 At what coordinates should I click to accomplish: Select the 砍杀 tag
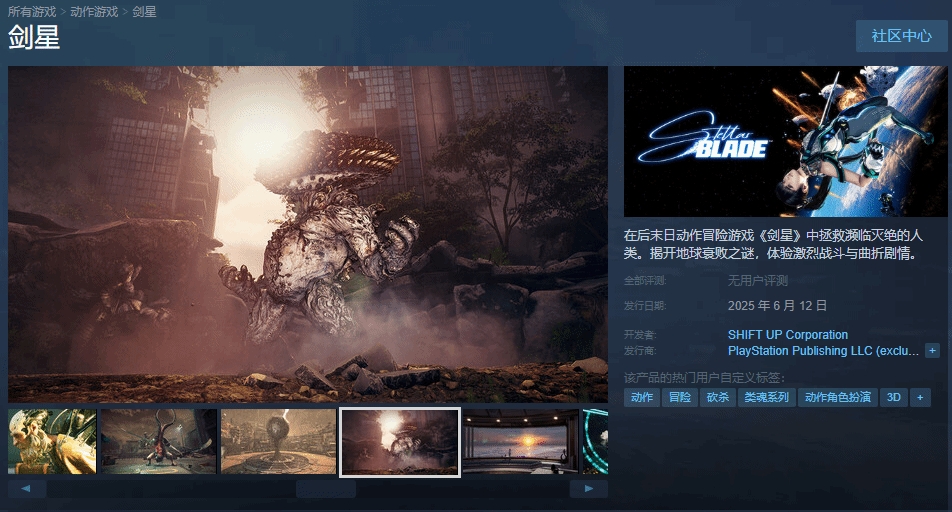[x=718, y=397]
